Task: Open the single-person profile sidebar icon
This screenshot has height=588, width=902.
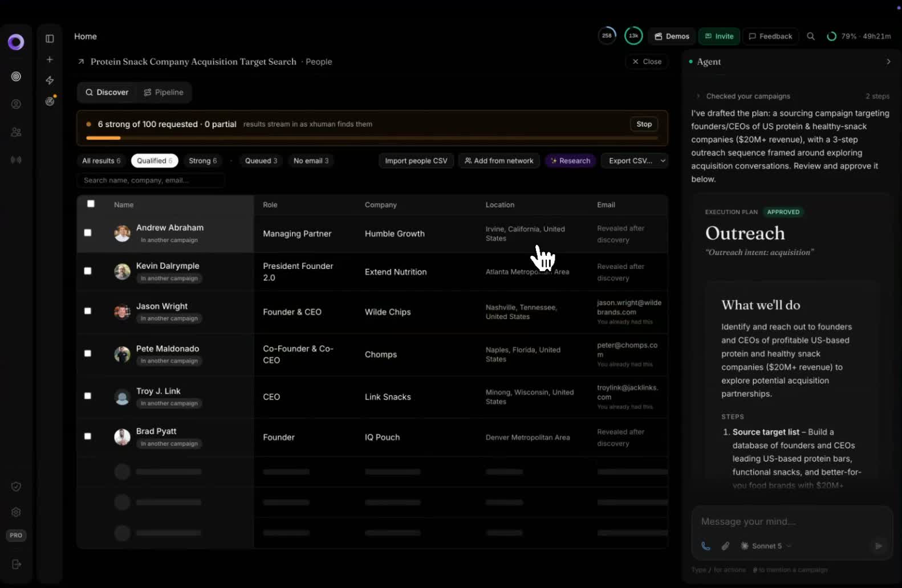Action: tap(16, 104)
